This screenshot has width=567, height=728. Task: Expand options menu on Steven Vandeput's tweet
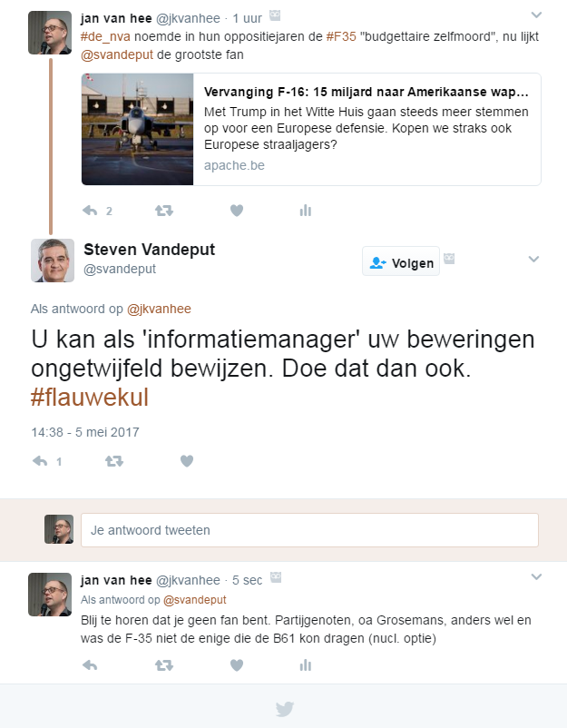pos(534,259)
